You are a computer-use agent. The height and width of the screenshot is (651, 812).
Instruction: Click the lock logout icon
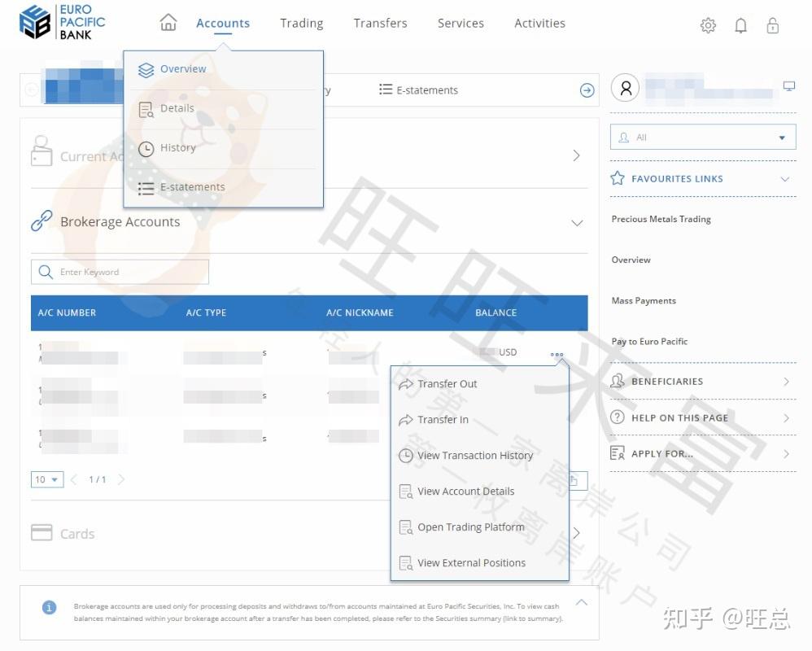click(x=773, y=25)
